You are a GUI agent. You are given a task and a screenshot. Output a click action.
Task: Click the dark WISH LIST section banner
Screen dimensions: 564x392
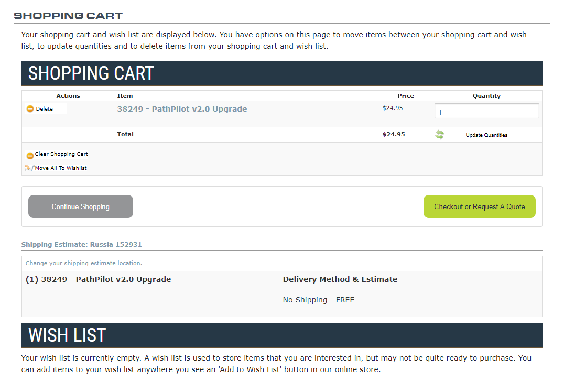[281, 335]
